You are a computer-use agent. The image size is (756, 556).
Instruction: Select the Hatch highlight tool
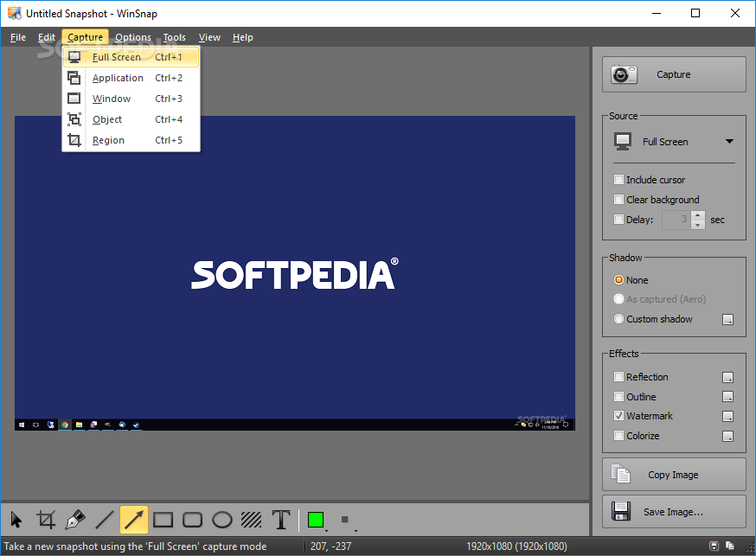[x=251, y=520]
